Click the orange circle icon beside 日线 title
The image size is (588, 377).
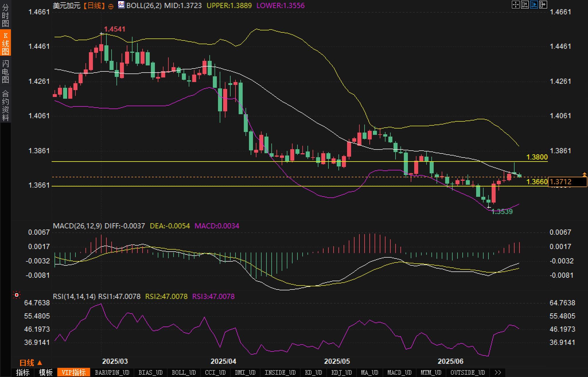(x=111, y=6)
